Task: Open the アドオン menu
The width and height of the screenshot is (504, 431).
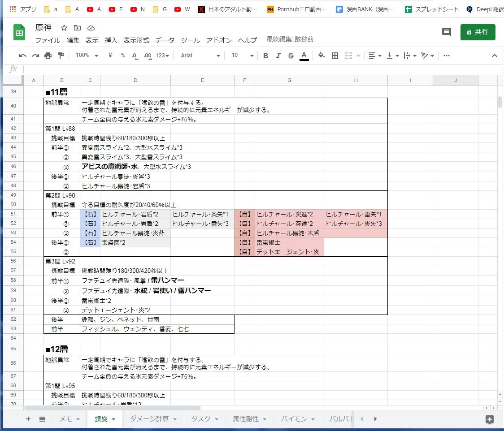Action: tap(219, 40)
